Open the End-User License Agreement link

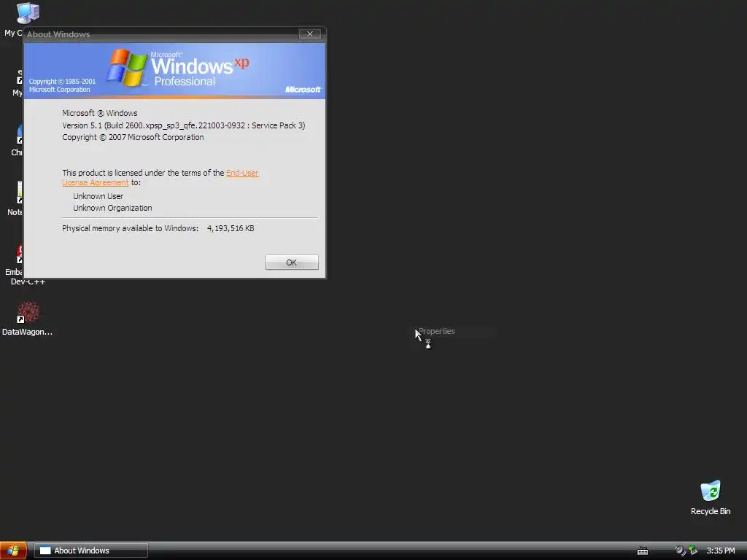[242, 173]
